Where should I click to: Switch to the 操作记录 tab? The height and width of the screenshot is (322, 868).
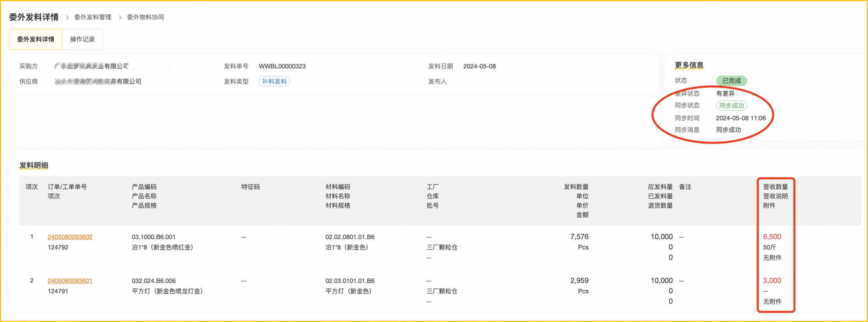point(82,39)
